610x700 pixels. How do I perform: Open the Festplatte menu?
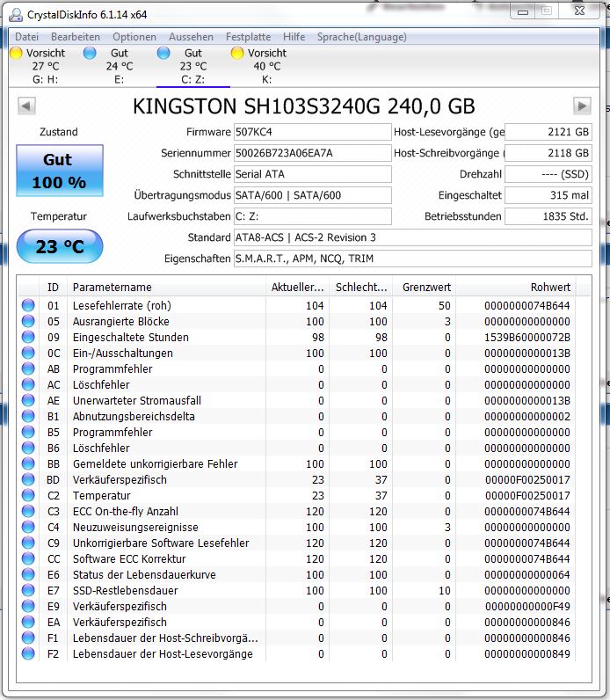(x=248, y=37)
